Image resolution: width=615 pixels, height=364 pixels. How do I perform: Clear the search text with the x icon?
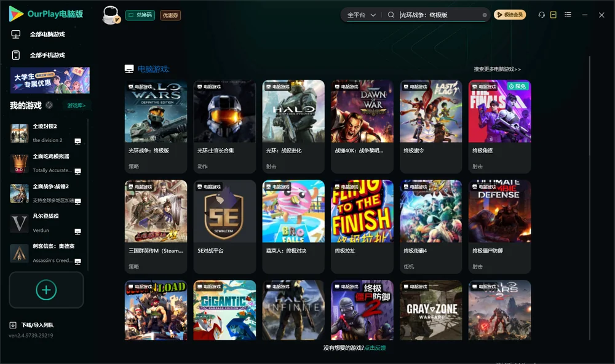(x=485, y=15)
